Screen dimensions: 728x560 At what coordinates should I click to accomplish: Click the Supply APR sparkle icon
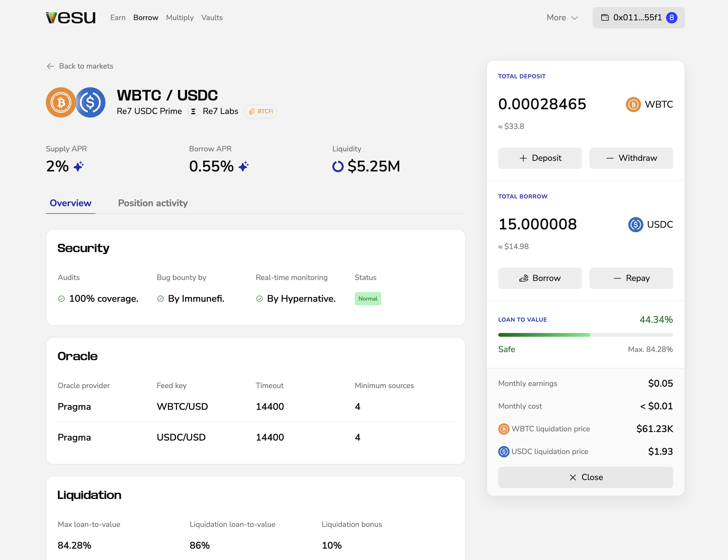[x=79, y=166]
